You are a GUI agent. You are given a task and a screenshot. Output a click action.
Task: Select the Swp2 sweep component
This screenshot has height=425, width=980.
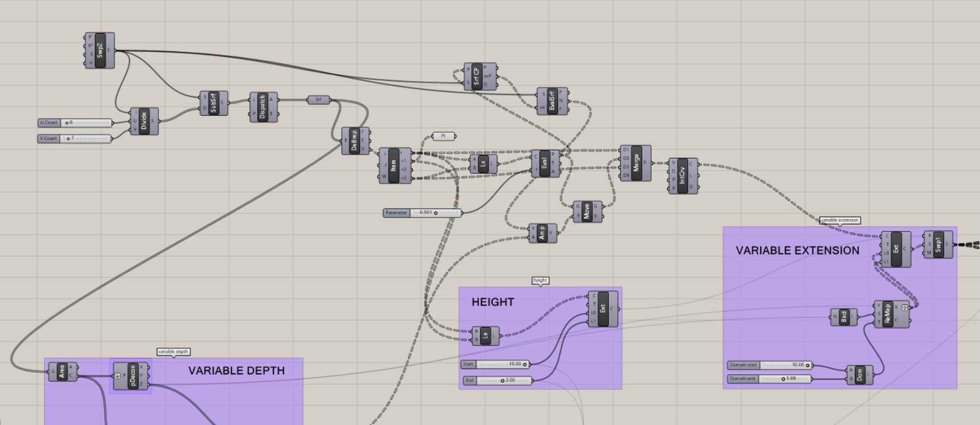pos(100,51)
